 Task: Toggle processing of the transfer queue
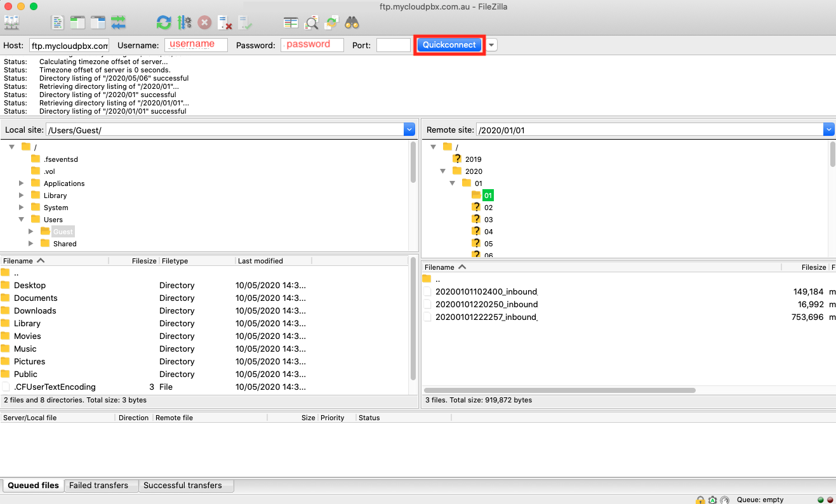tap(184, 23)
